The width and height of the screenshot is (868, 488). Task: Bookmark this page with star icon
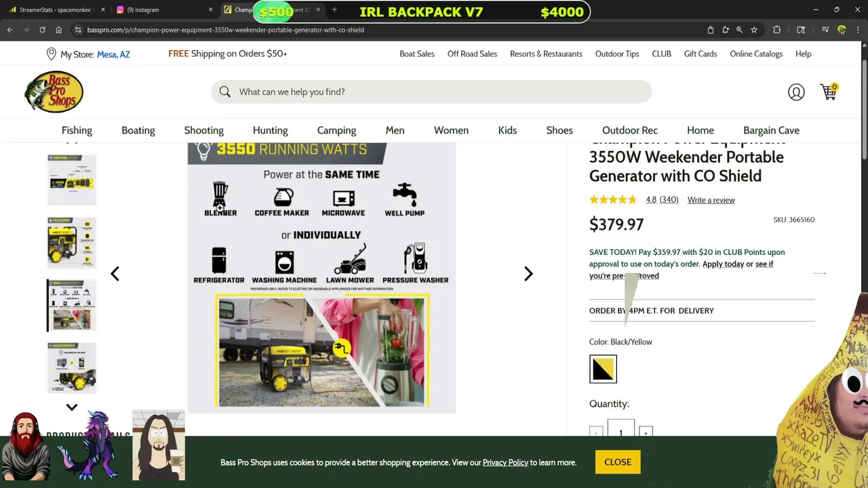[753, 30]
